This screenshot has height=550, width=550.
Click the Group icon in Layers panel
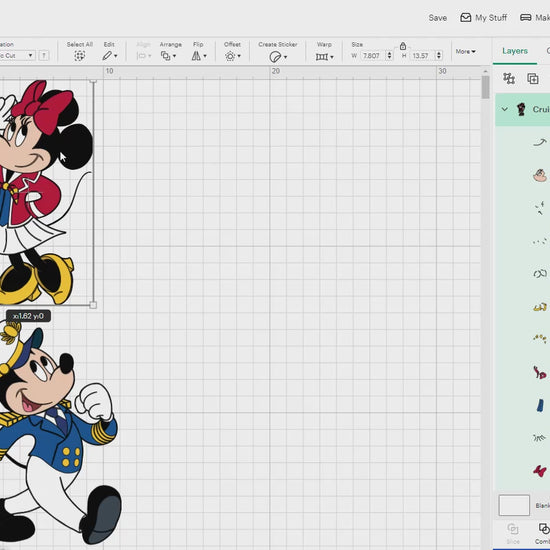tap(509, 78)
